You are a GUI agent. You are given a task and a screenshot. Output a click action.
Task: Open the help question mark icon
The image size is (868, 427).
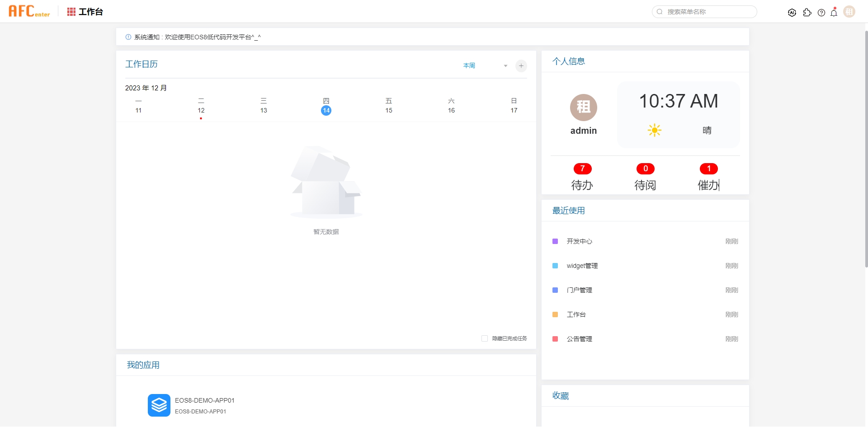821,12
